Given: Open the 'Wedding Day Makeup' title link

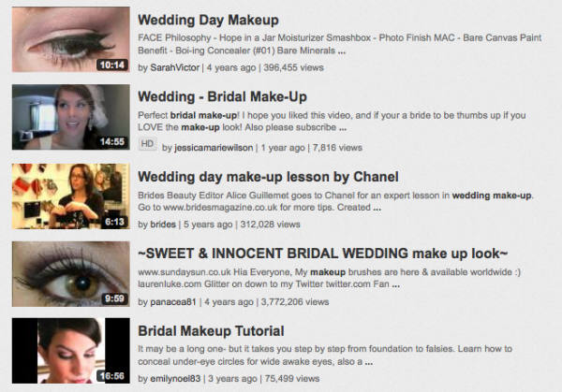Looking at the screenshot, I should click(208, 20).
